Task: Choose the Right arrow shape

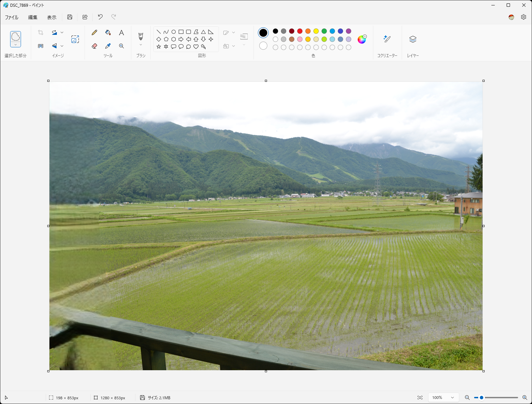Action: [181, 39]
